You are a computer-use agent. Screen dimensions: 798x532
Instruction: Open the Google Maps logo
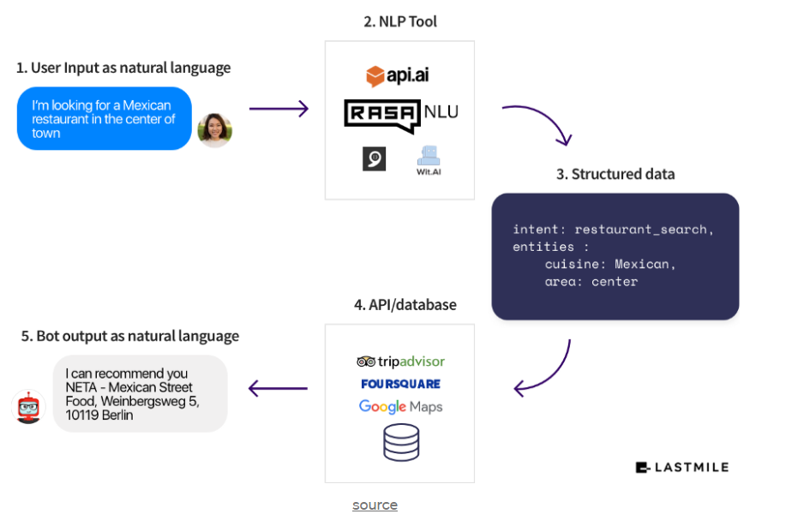pyautogui.click(x=400, y=407)
